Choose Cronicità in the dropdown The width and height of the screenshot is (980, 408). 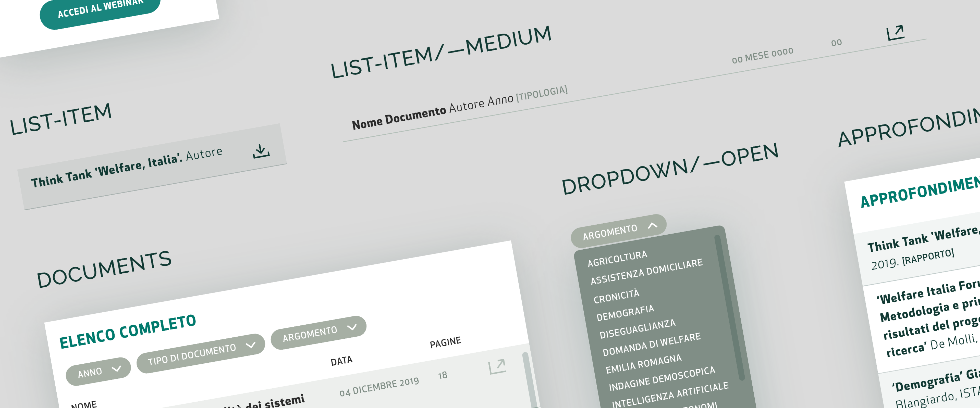tap(616, 296)
